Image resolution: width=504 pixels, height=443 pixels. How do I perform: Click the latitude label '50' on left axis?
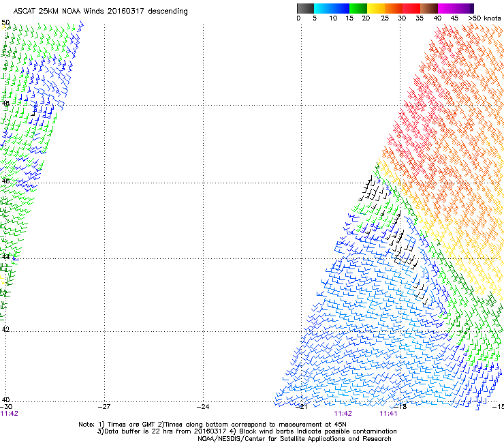(x=5, y=22)
